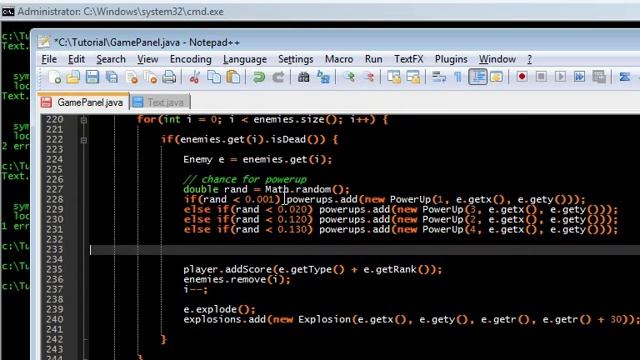Click the 0.020 value on line 229
The image size is (640, 360).
coord(291,210)
